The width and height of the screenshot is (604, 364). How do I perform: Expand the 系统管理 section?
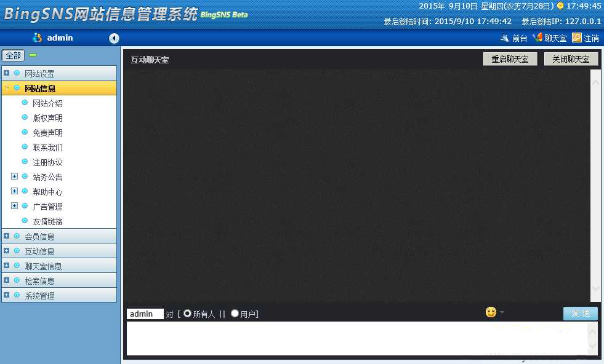click(x=6, y=295)
